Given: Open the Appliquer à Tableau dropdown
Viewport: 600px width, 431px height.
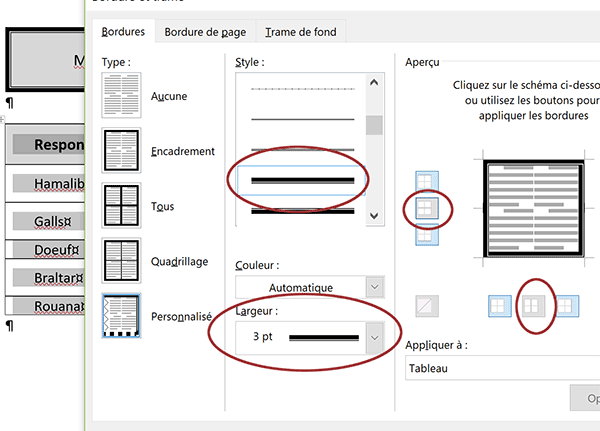Looking at the screenshot, I should [502, 368].
